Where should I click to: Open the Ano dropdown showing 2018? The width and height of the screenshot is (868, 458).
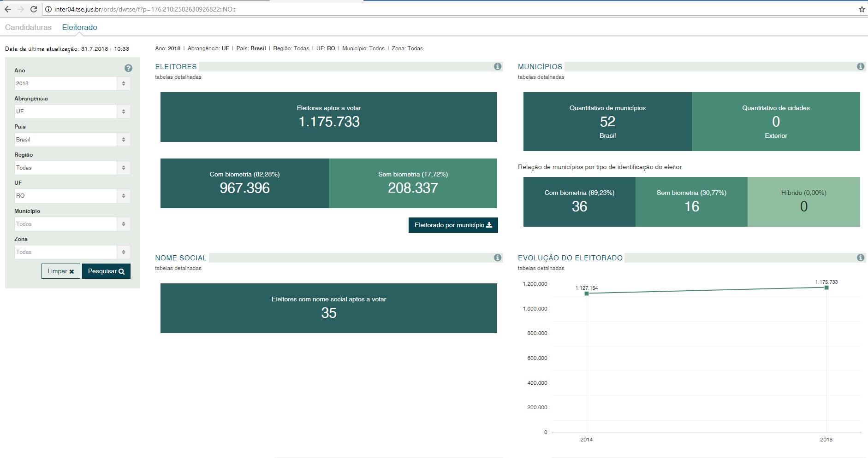[72, 83]
